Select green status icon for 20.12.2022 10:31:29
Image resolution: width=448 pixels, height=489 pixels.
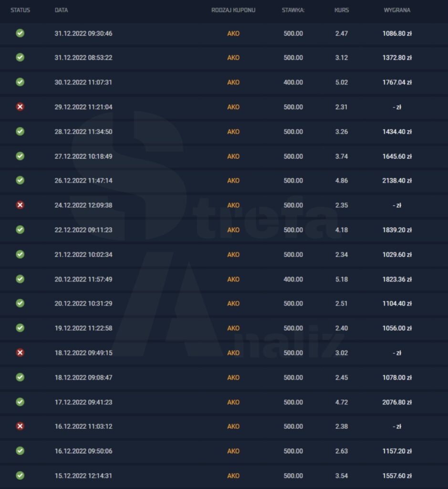pyautogui.click(x=20, y=303)
